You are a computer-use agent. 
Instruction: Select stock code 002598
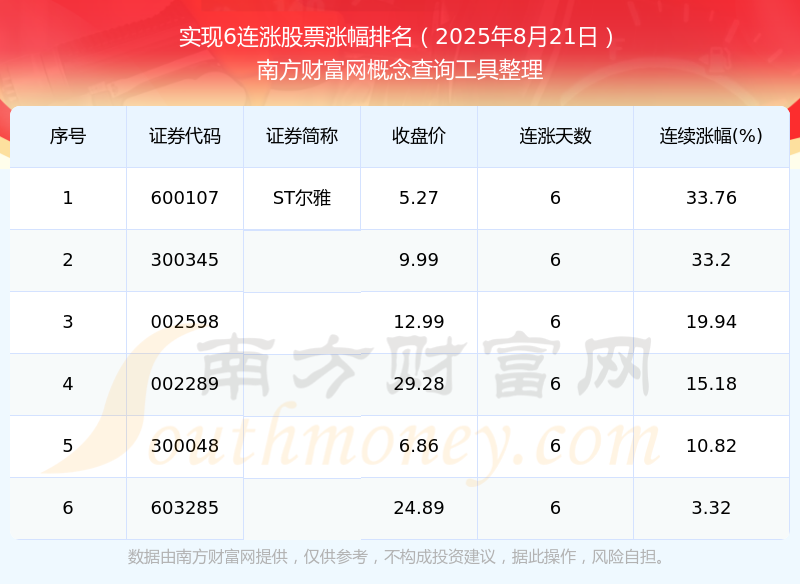point(185,322)
